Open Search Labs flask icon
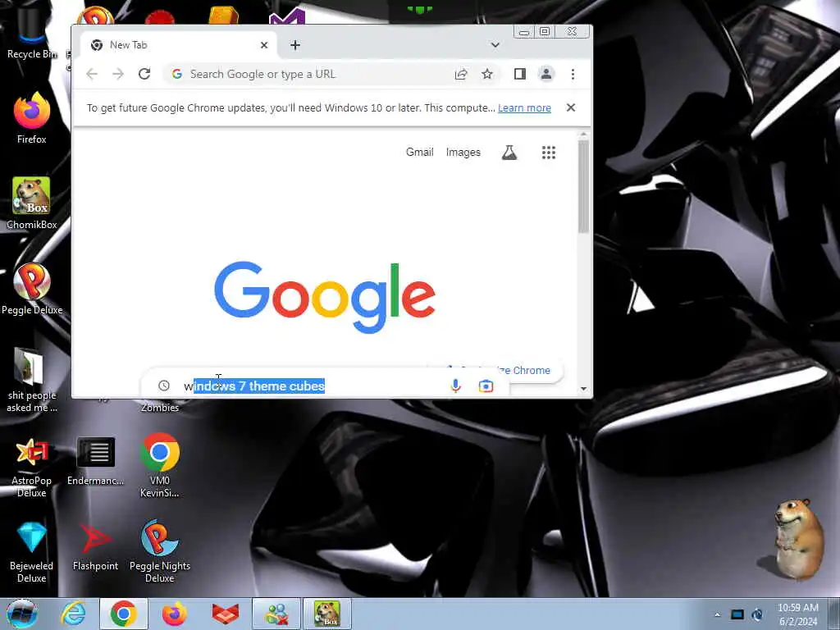840x630 pixels. coord(509,153)
